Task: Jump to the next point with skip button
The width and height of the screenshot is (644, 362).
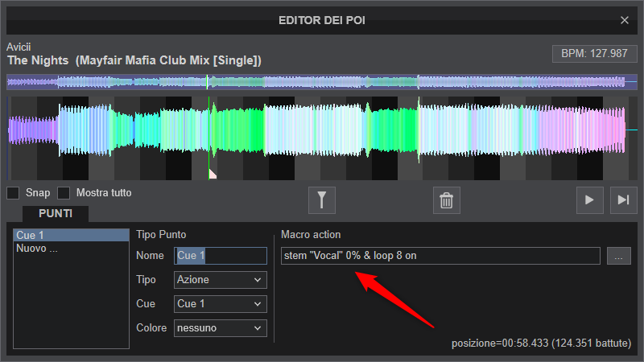Action: coord(623,200)
